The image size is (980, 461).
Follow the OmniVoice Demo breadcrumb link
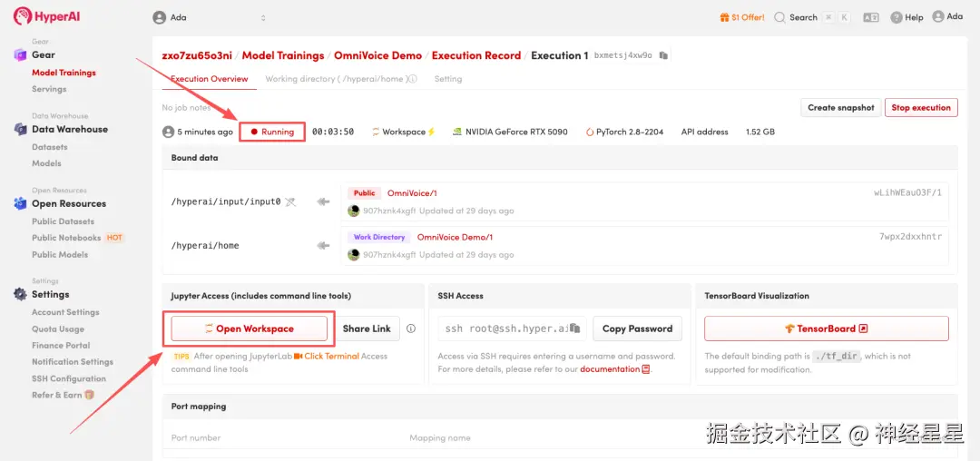point(377,55)
